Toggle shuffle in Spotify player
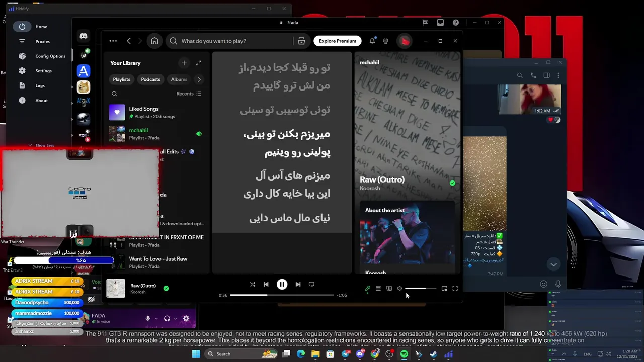Viewport: 644px width, 362px height. 252,284
